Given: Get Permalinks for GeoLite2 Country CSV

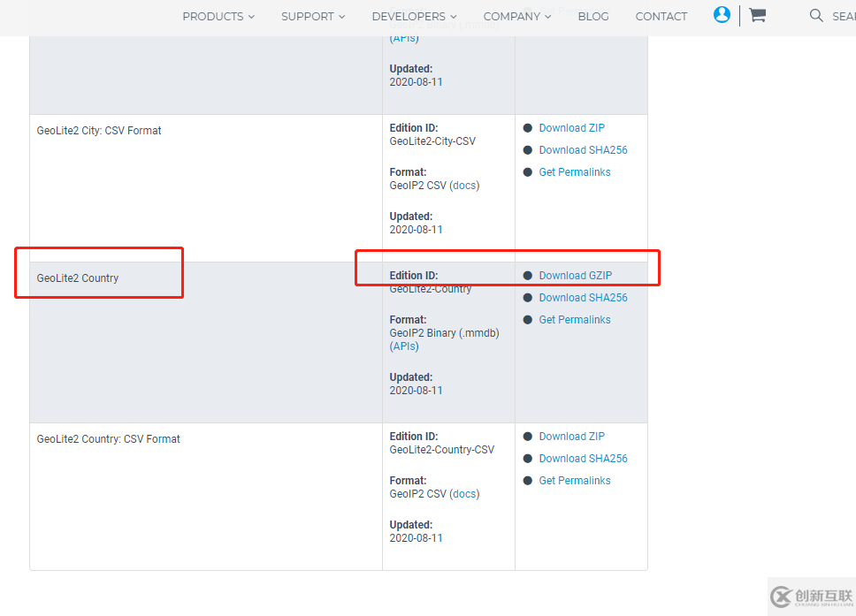Looking at the screenshot, I should (574, 481).
